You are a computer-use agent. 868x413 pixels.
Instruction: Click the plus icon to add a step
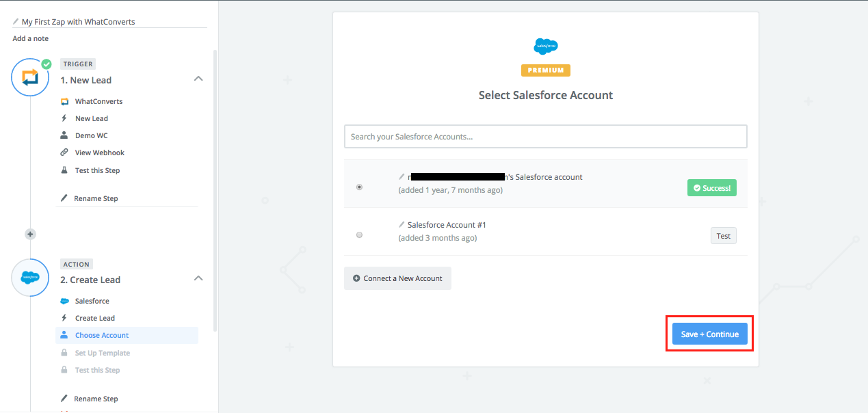click(x=30, y=234)
